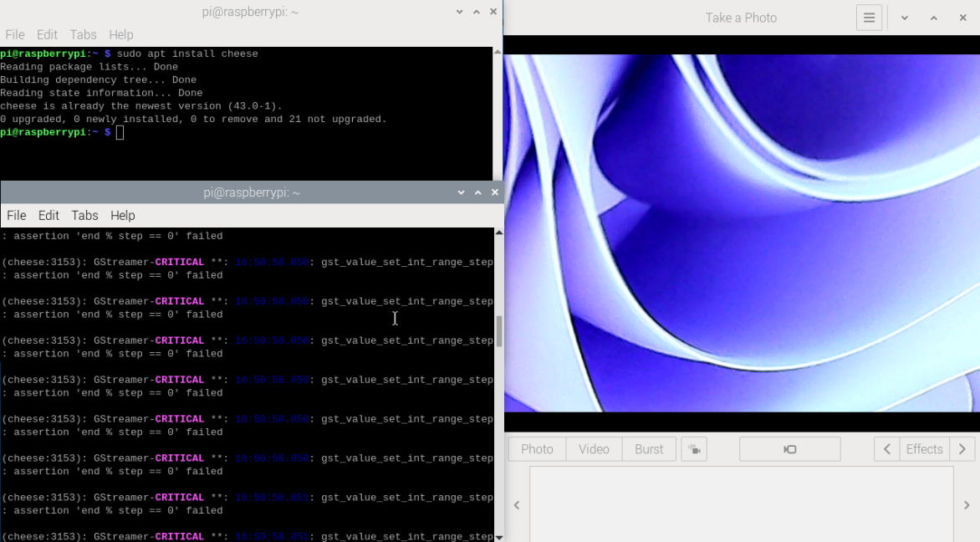Click '0 upgraded, 0 newly installed' line
Image resolution: width=980 pixels, height=542 pixels.
[x=193, y=120]
